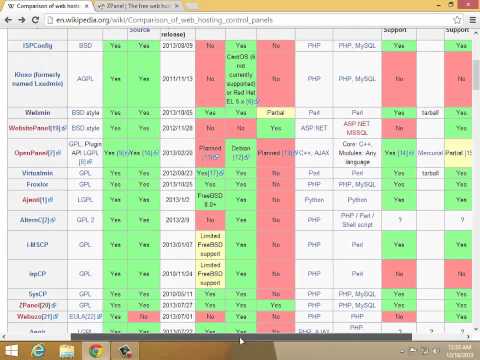Click the Python cell next to Ajenti LGPL
This screenshot has height=360, width=480.
coord(314,200)
